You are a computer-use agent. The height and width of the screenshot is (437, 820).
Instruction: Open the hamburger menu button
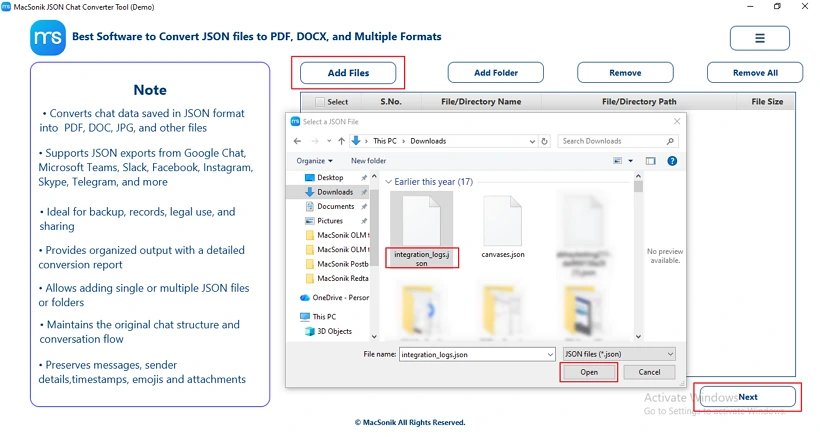coord(759,38)
